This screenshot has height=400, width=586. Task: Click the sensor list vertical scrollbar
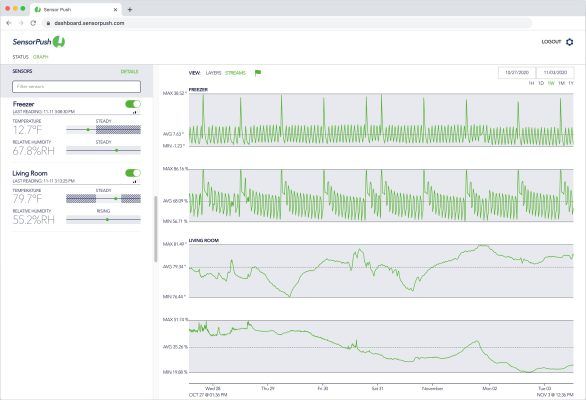[155, 229]
